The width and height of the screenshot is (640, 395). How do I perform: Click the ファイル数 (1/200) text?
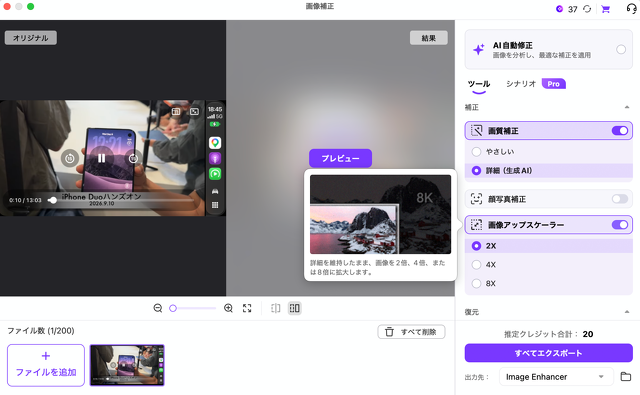41,331
